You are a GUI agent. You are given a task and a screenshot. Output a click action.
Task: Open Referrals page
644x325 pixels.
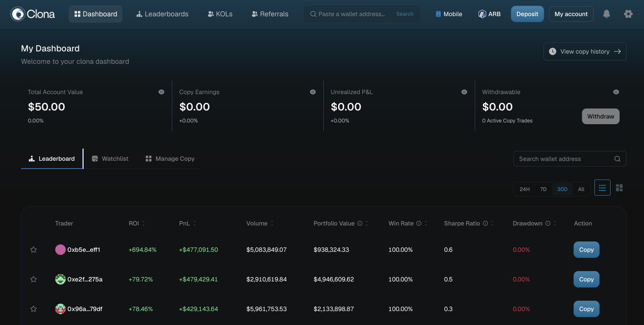tap(270, 14)
